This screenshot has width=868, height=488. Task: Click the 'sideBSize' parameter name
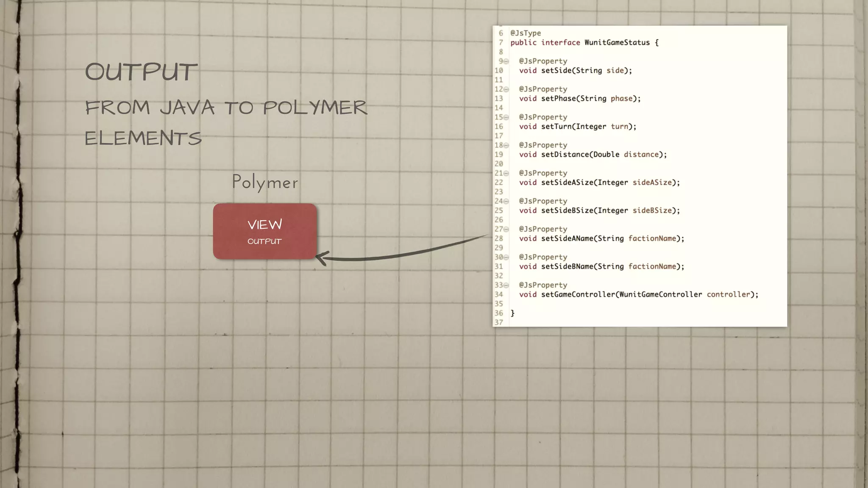pos(652,210)
